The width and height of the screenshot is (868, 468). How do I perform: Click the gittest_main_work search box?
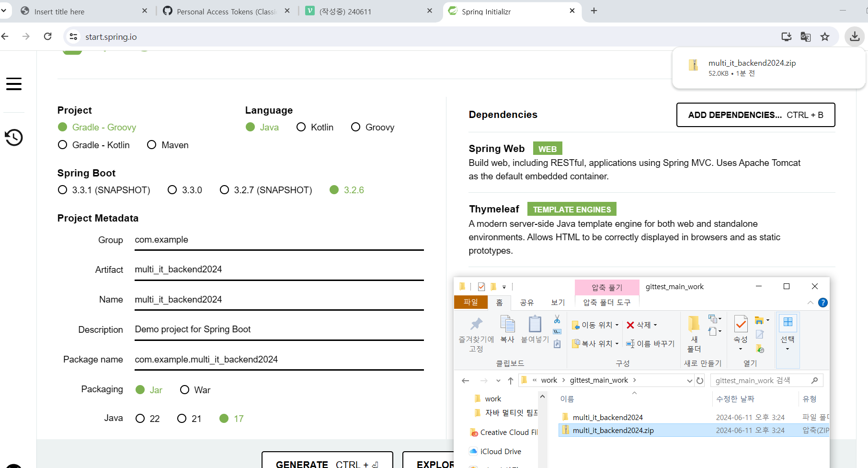(766, 380)
